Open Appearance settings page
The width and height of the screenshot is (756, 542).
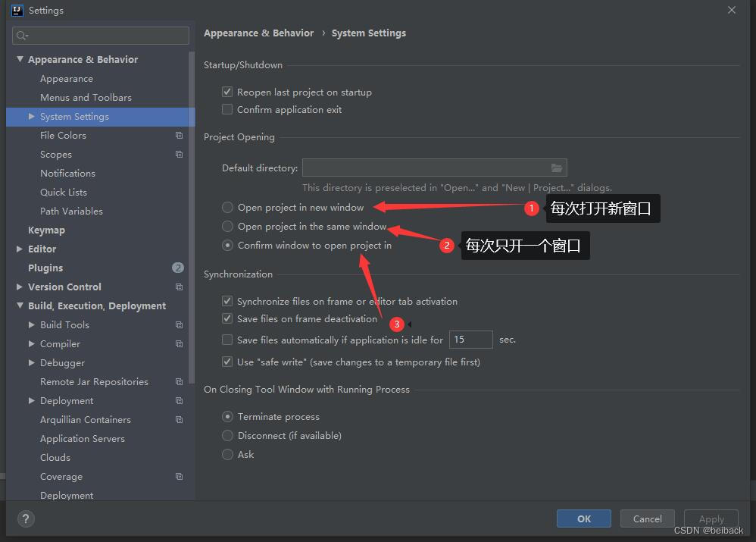coord(67,79)
